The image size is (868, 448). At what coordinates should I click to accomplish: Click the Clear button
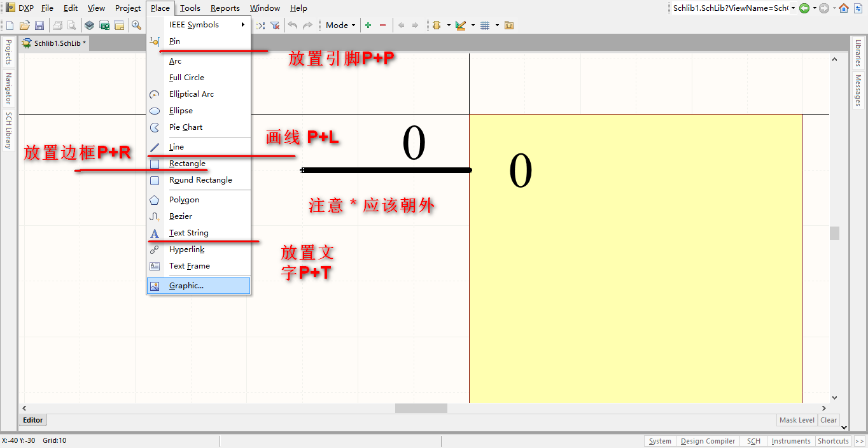pos(829,420)
